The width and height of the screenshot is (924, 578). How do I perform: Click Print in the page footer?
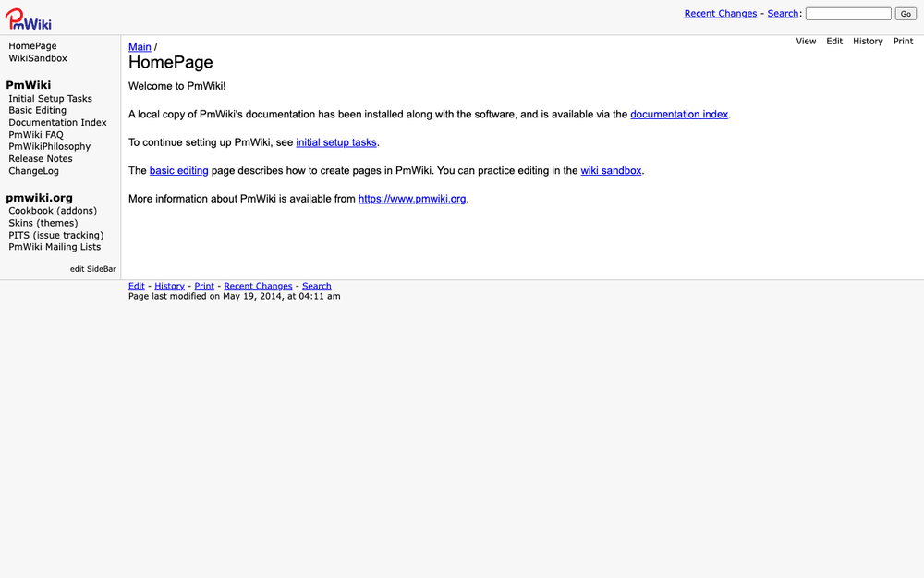click(x=204, y=286)
